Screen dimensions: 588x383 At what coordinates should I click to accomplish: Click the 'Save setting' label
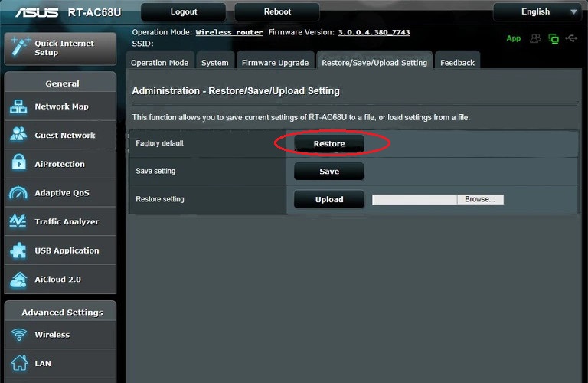click(x=155, y=171)
